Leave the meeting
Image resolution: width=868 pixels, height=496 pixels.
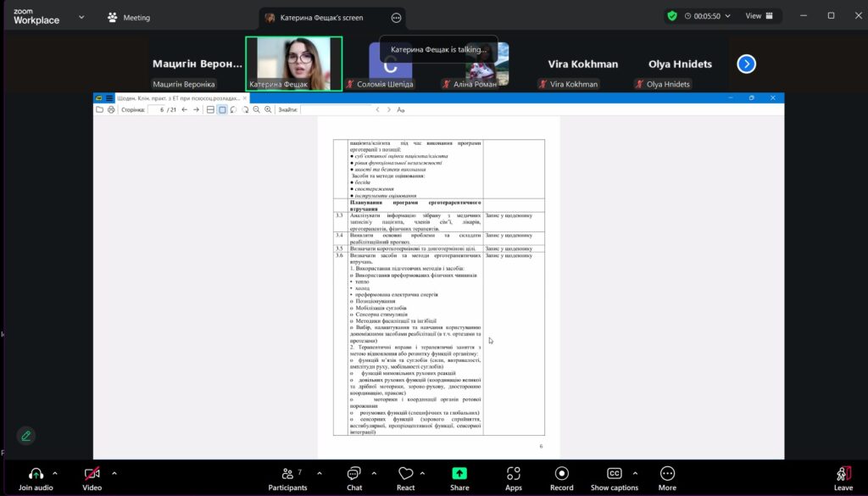(843, 474)
